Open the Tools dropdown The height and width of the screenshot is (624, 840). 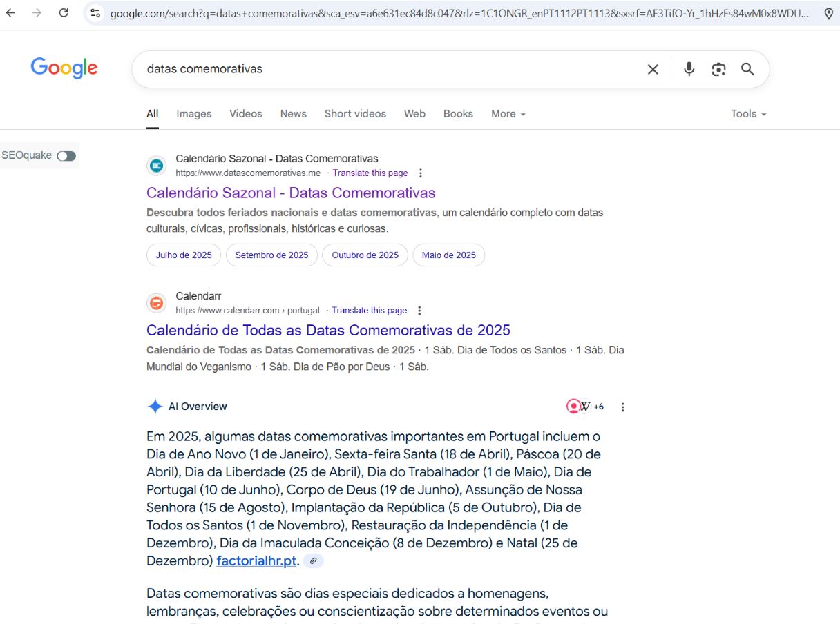pos(748,114)
